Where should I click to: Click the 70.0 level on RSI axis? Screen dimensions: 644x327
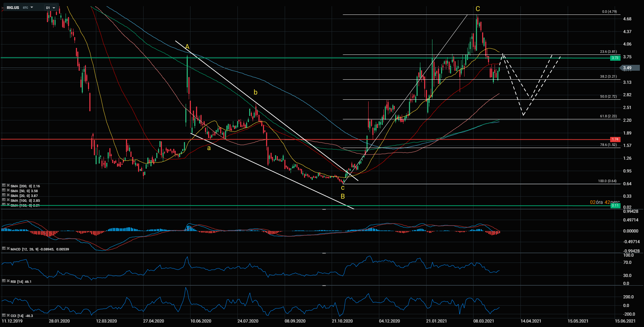coord(627,262)
